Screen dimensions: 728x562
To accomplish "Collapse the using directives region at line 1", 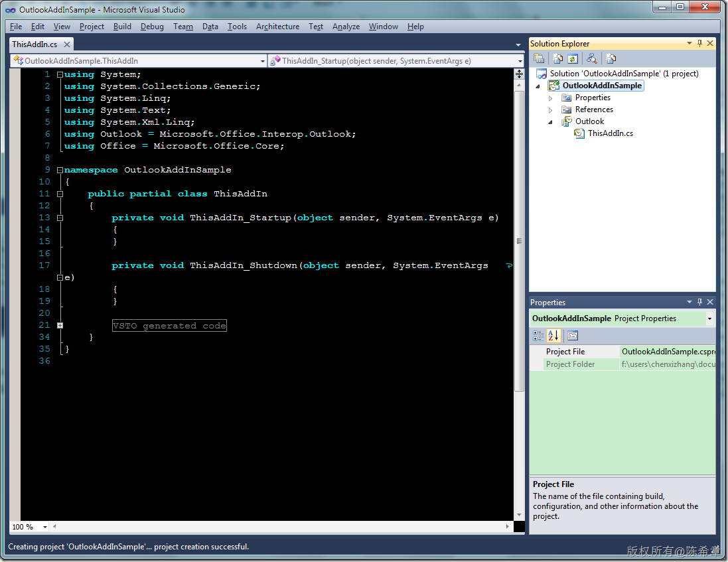I will click(60, 74).
